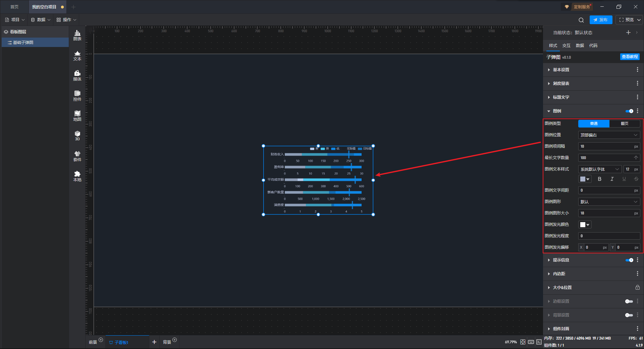Toggle the 提示信息 tooltip switch
The width and height of the screenshot is (644, 349).
(629, 260)
